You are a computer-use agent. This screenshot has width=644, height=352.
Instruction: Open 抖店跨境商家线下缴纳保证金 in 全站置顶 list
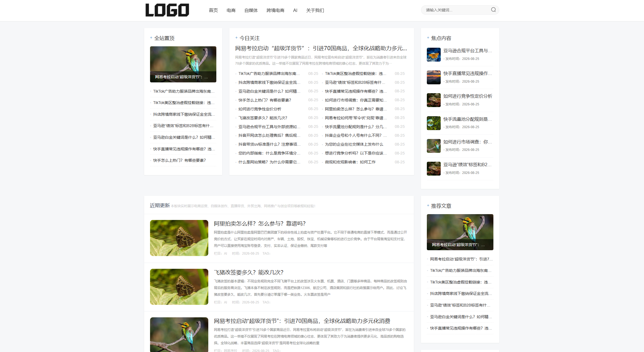tap(184, 114)
